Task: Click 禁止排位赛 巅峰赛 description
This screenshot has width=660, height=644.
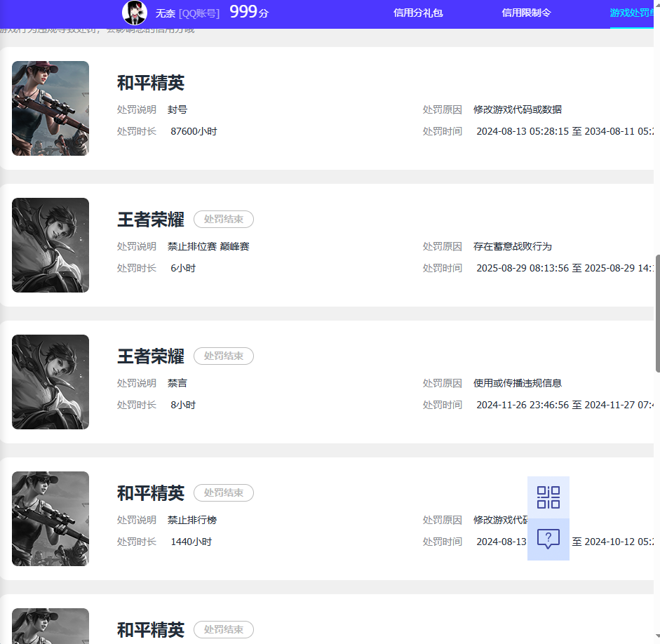Action: coord(208,246)
